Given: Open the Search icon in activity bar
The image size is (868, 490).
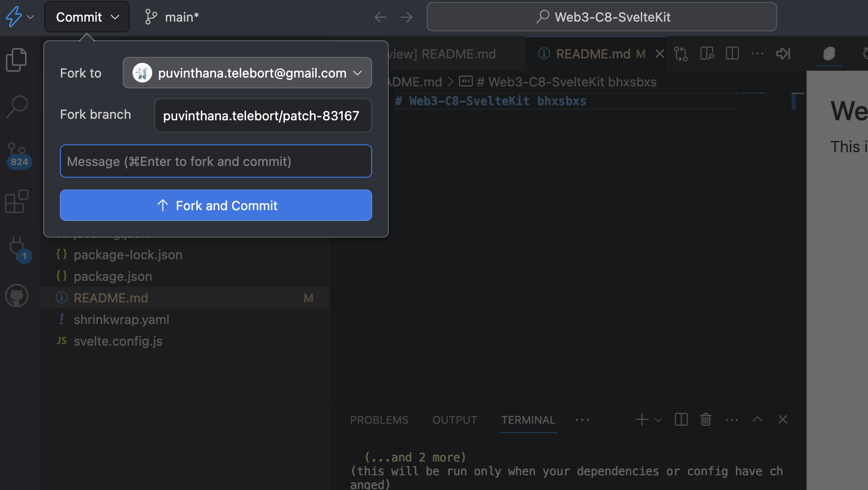Looking at the screenshot, I should (x=17, y=106).
